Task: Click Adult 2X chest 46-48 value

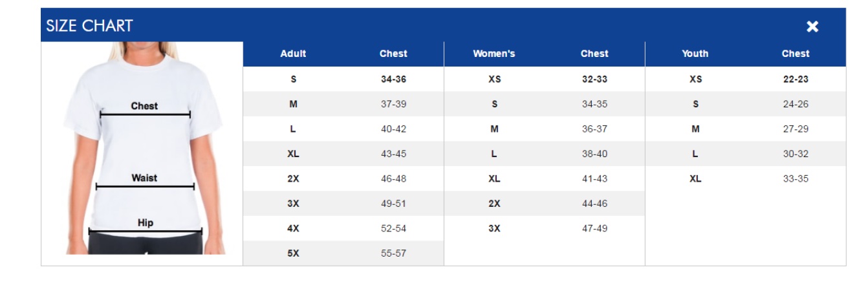Action: click(x=394, y=178)
